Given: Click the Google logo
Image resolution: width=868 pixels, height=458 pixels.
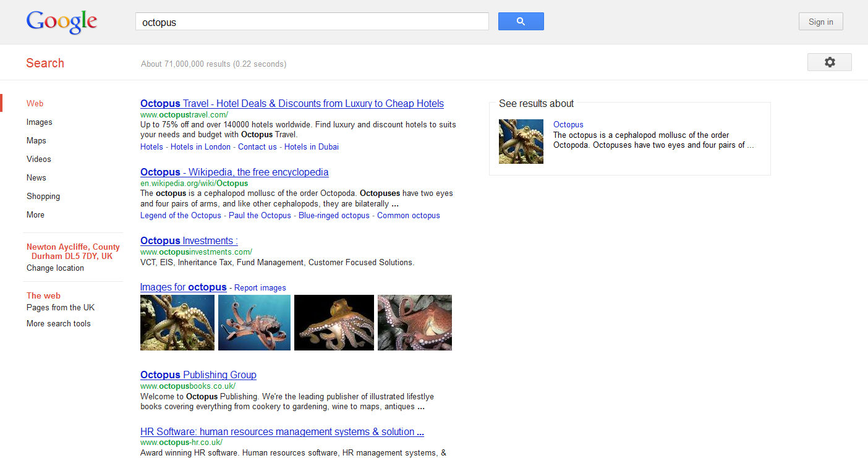Looking at the screenshot, I should (x=62, y=22).
